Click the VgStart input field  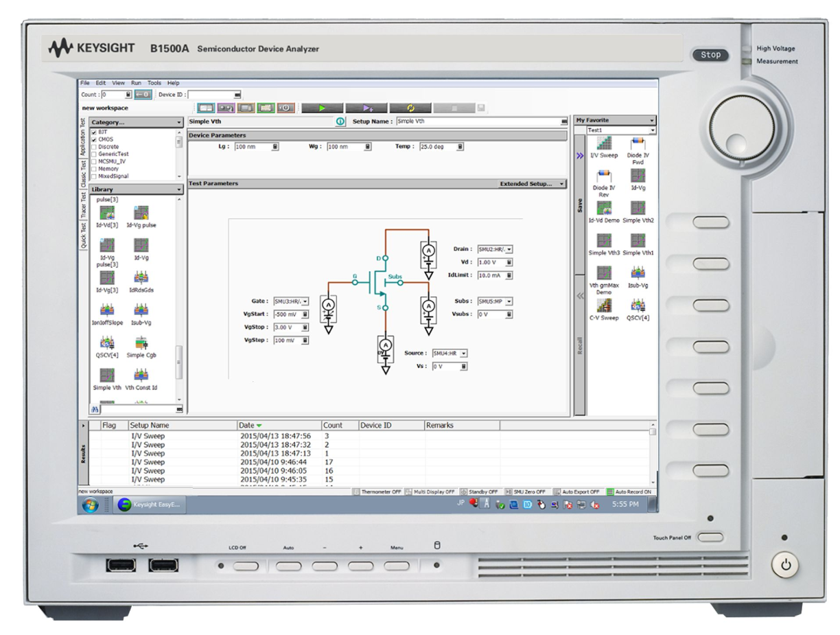292,314
